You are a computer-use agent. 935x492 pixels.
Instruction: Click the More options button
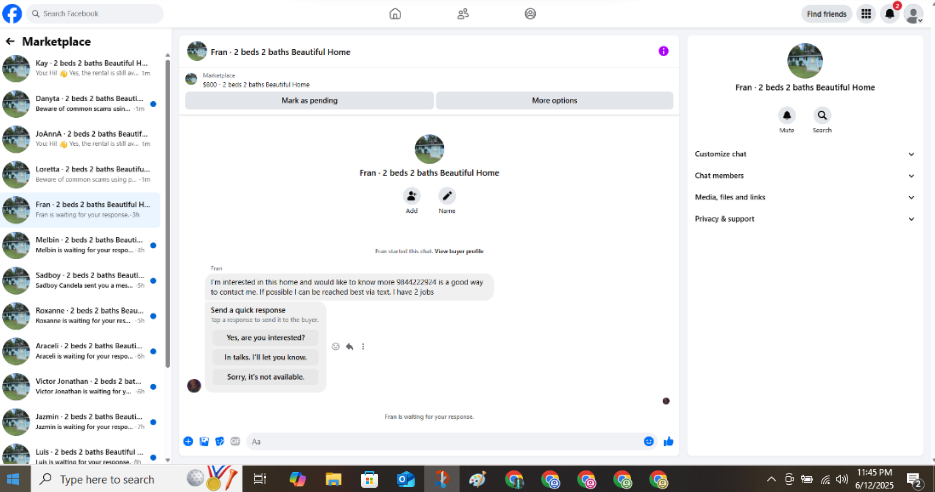coord(555,100)
